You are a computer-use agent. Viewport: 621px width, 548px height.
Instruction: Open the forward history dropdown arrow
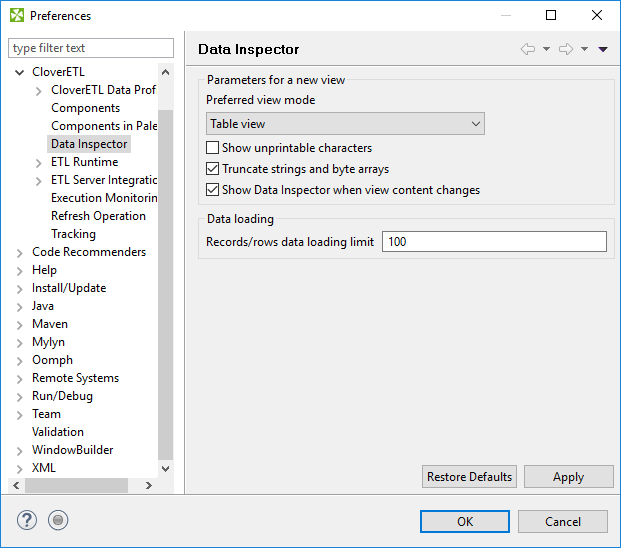(584, 49)
